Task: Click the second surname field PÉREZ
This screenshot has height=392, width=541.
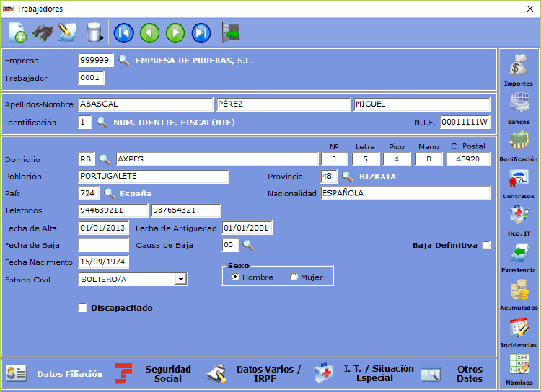Action: [283, 104]
